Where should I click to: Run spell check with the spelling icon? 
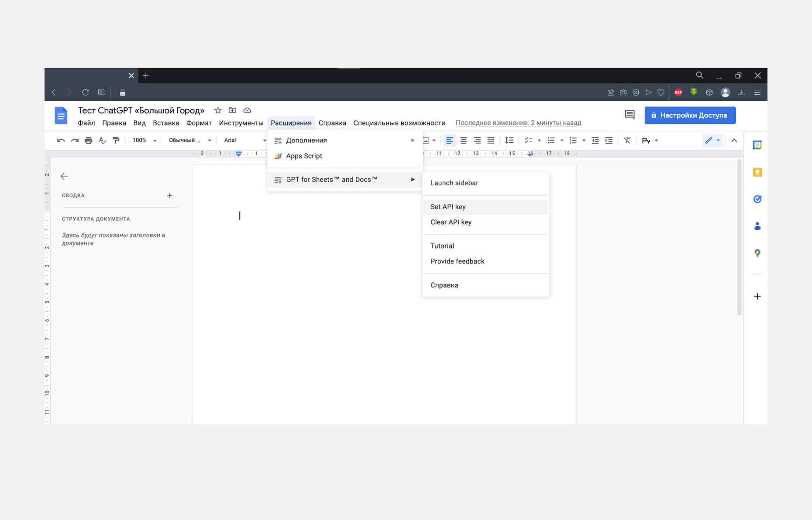[x=102, y=140]
